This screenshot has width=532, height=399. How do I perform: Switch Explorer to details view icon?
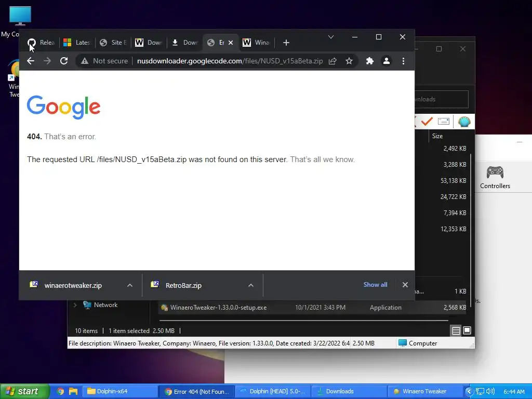point(456,330)
